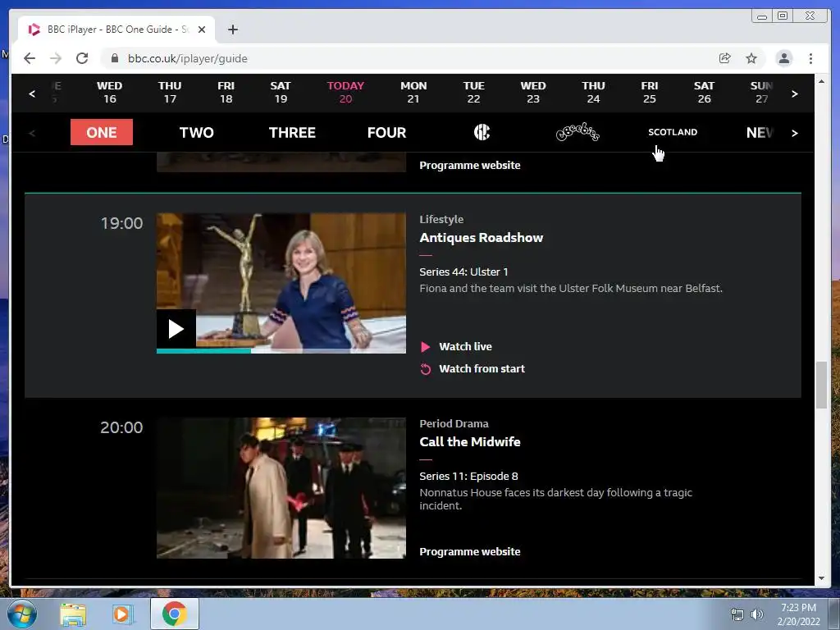The height and width of the screenshot is (630, 840).
Task: Open Programme website link above 19:00 slot
Action: click(x=470, y=165)
